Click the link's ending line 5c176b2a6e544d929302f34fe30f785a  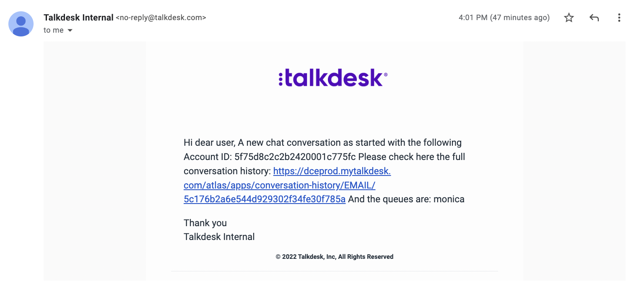pos(265,199)
